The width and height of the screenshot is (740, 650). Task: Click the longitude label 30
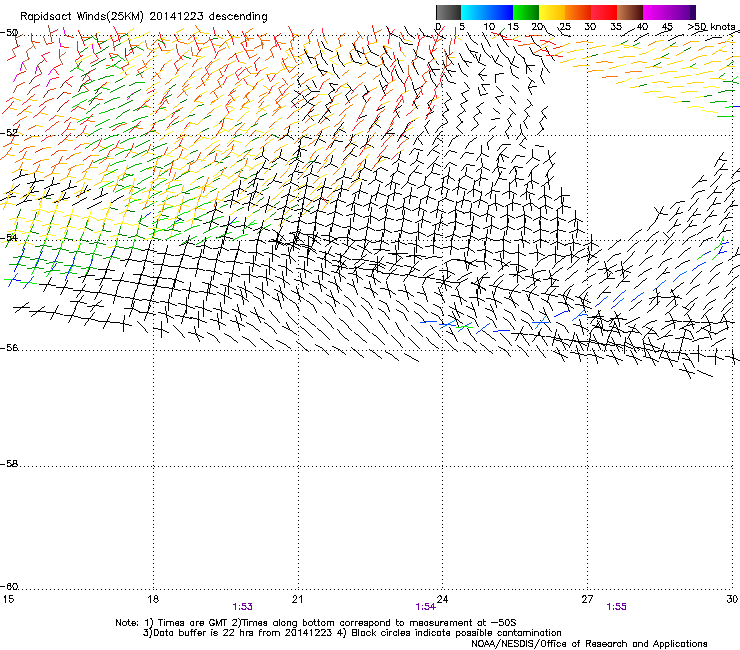[732, 599]
